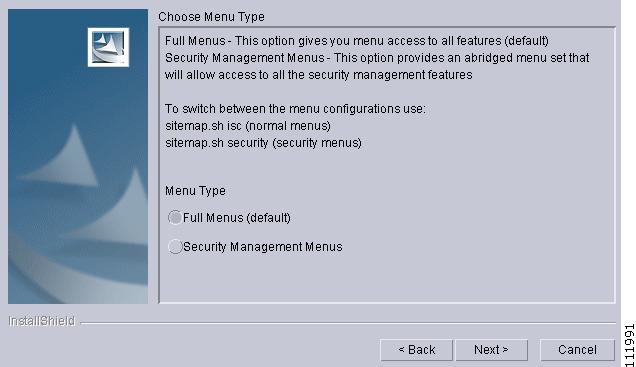Screen dimensions: 636x367
Task: Click the 'Choose Menu Type' heading
Action: [211, 17]
